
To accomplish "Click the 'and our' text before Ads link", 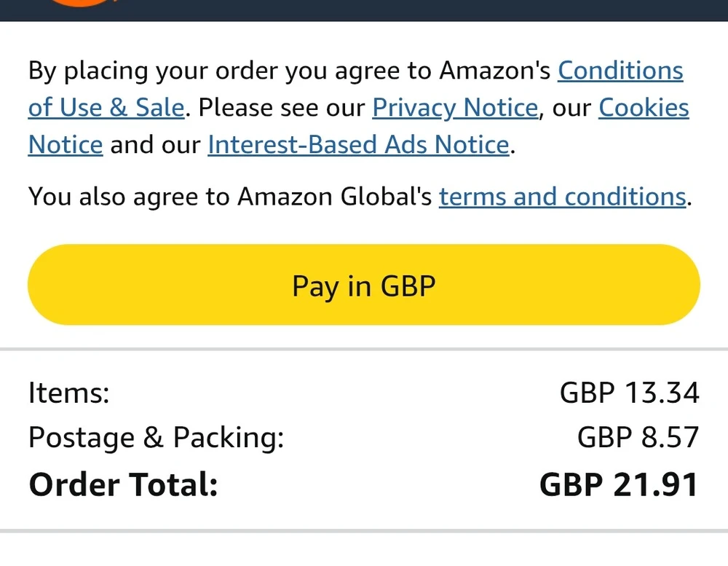I will 155,144.
